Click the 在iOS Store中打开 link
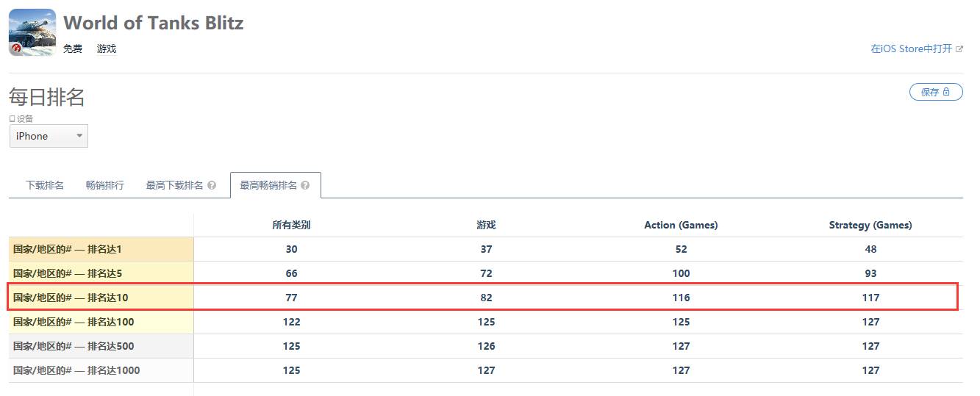980x396 pixels. pos(911,49)
